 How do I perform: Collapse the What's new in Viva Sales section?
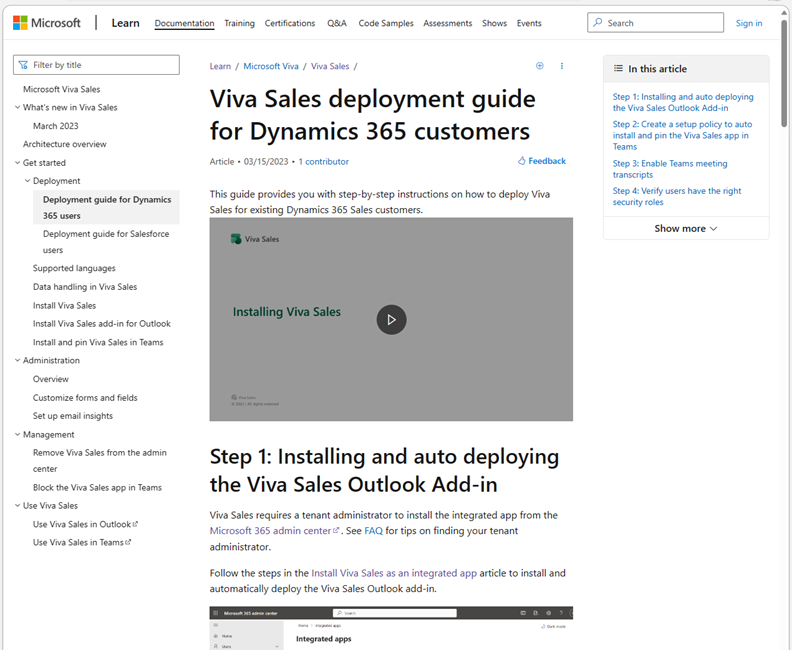[x=17, y=107]
